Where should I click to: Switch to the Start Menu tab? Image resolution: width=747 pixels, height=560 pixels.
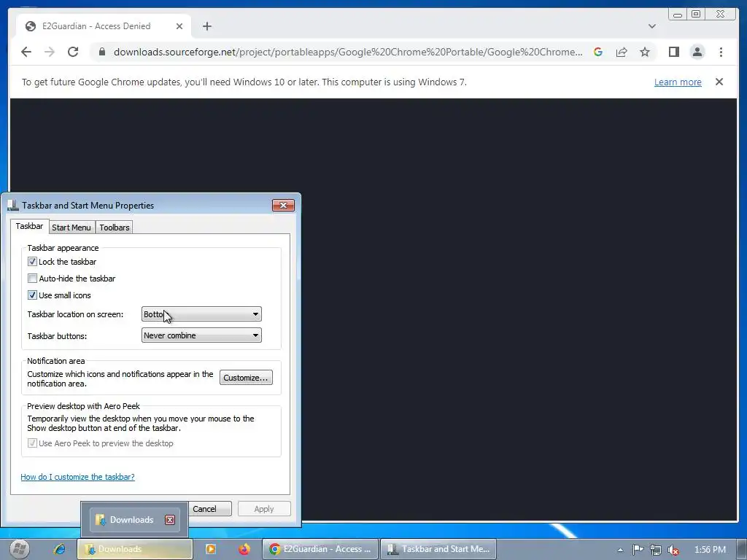click(x=71, y=227)
